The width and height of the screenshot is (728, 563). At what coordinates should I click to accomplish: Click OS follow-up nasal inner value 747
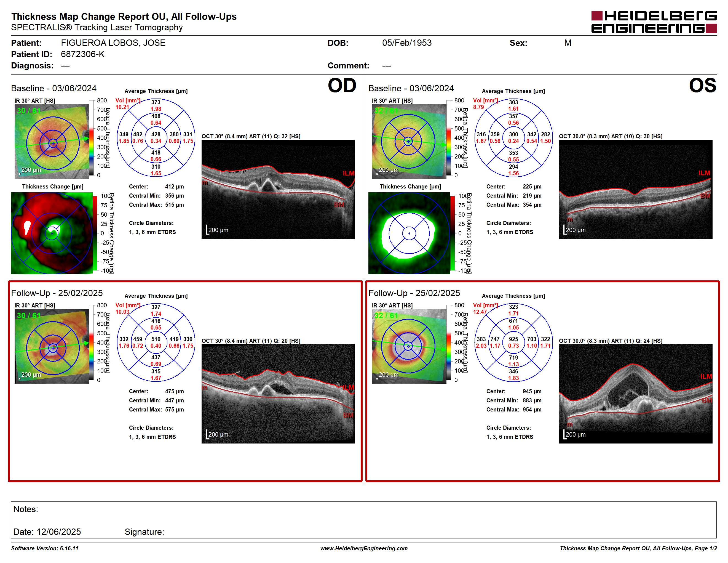pos(495,339)
